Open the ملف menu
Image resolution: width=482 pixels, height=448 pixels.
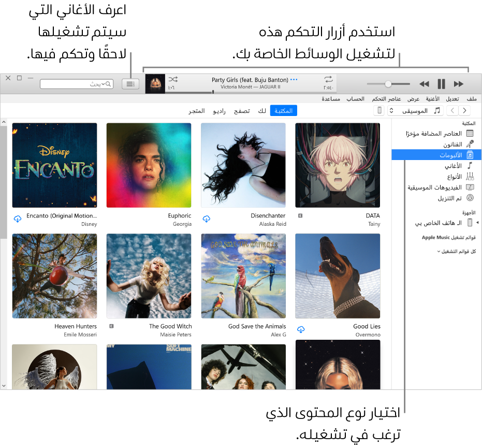click(x=471, y=99)
